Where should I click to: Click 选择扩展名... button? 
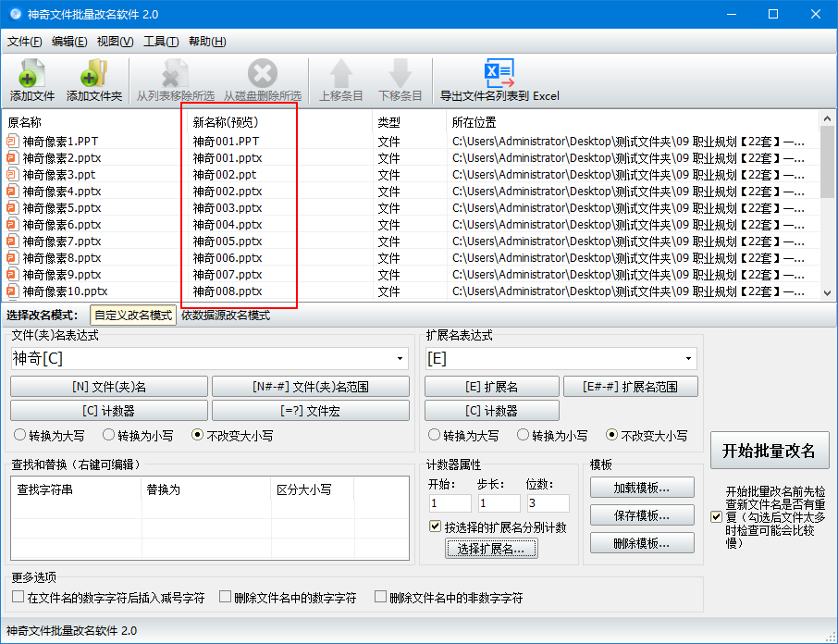coord(491,549)
